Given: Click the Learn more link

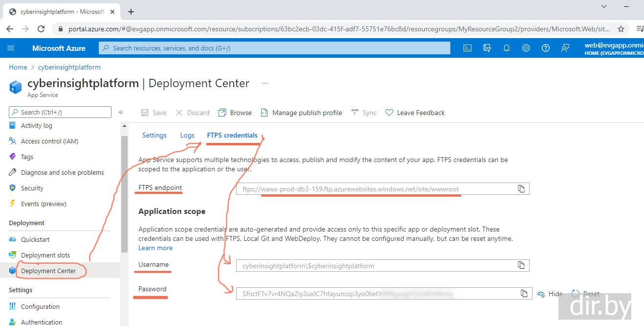Looking at the screenshot, I should click(155, 248).
